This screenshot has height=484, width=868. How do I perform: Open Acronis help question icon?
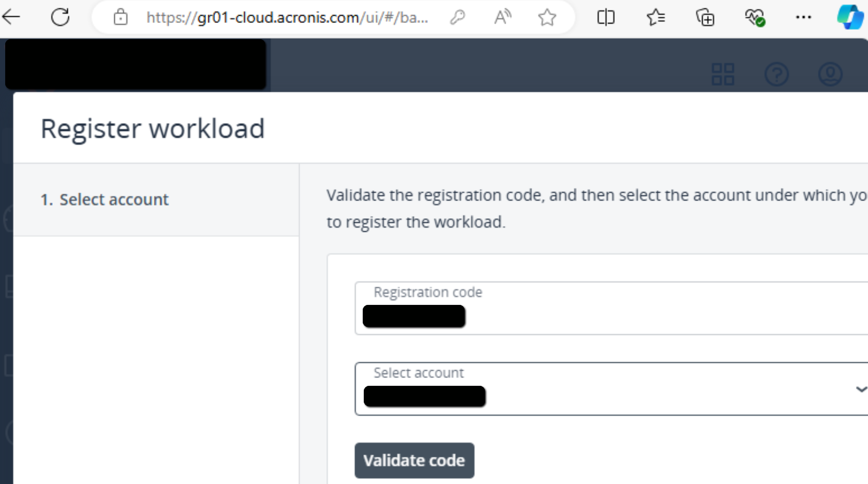[x=777, y=74]
